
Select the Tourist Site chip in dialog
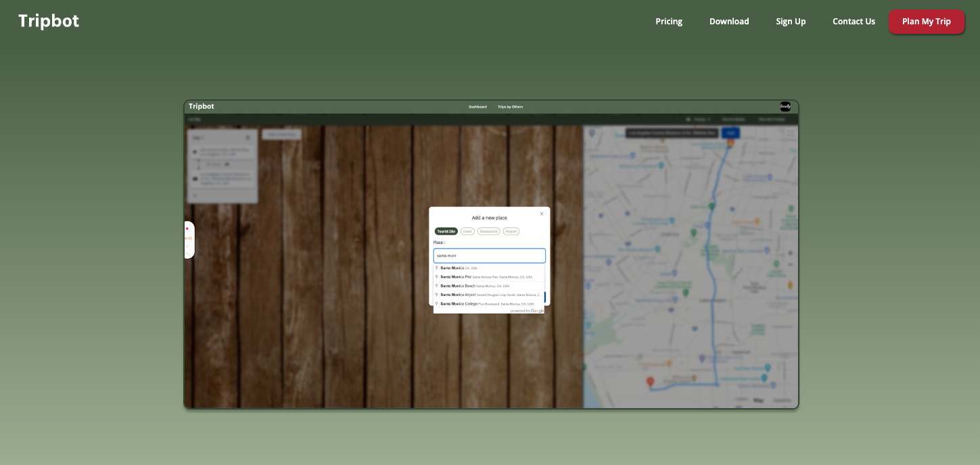coord(446,231)
